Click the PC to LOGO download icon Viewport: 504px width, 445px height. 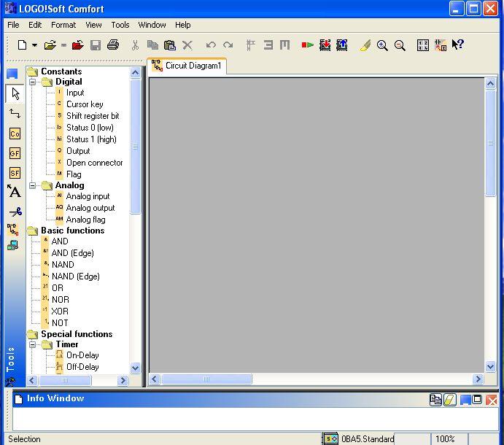[x=325, y=45]
